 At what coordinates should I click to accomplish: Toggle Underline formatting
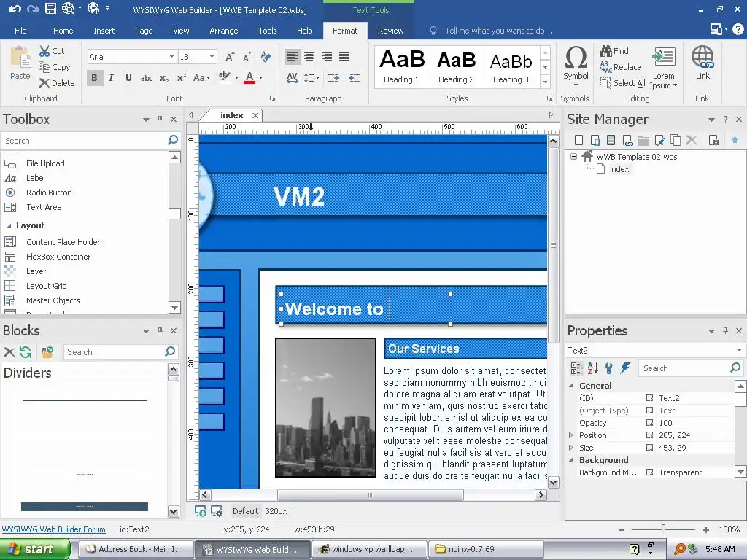click(128, 78)
